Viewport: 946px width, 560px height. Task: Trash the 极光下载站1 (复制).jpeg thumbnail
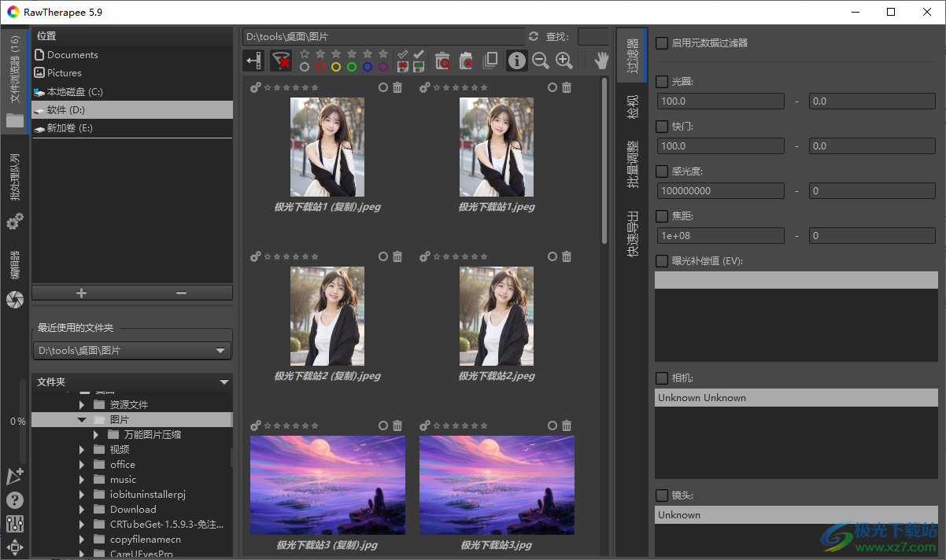[x=397, y=87]
